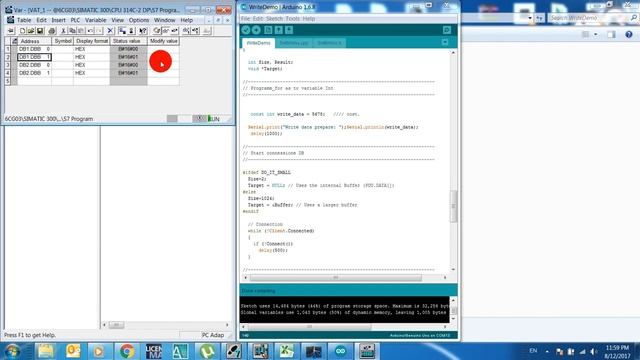
Task: Open the File Explorer folder icon in the taskbar
Action: (46, 351)
